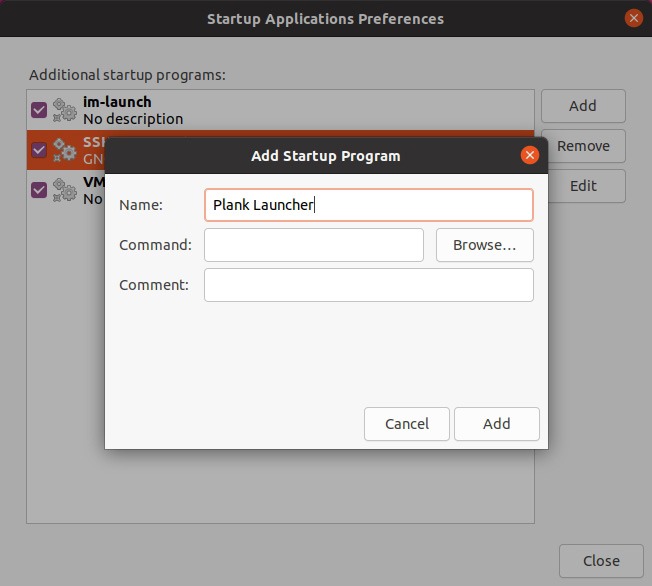
Task: Click the 'Additional startup programs:' label
Action: click(127, 75)
